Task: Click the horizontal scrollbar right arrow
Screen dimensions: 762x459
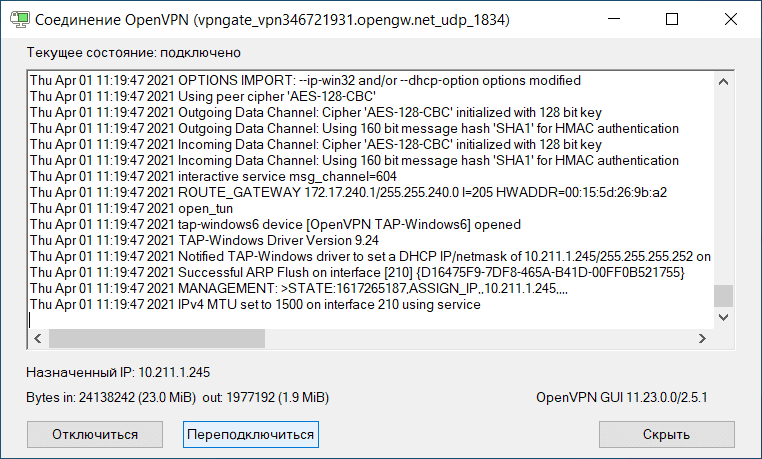Action: tap(704, 337)
